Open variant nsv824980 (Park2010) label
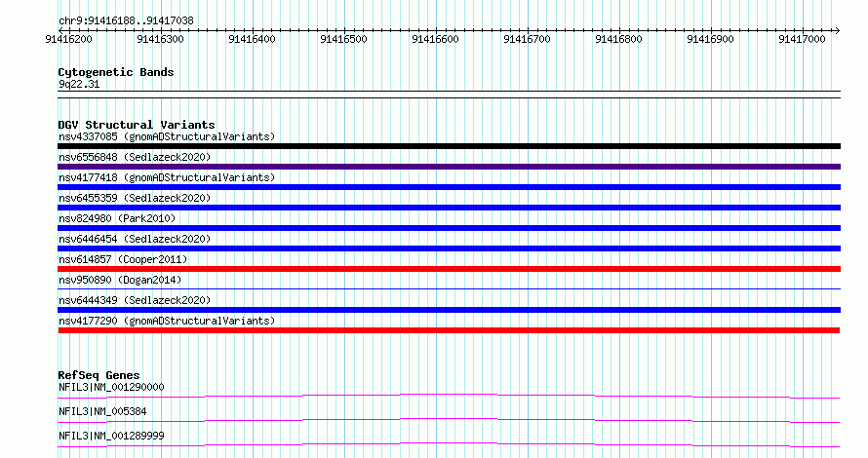The height and width of the screenshot is (458, 868). [117, 218]
